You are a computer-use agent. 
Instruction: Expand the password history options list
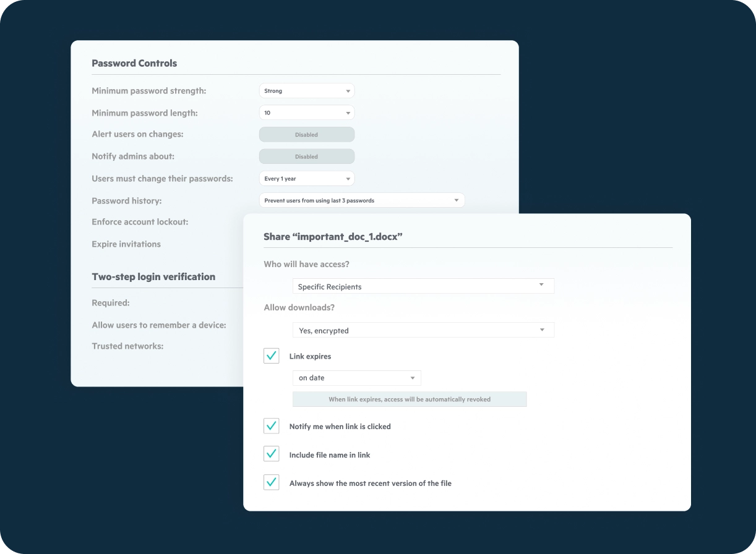pyautogui.click(x=362, y=200)
